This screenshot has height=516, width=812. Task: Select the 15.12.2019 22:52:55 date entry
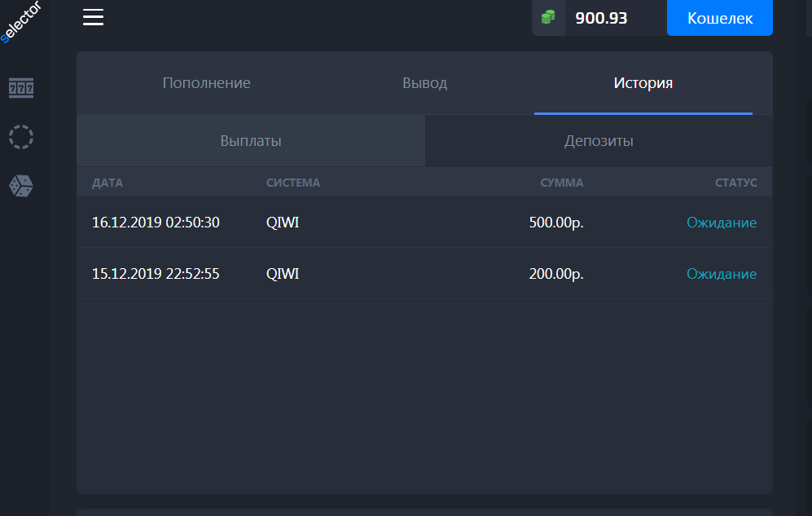point(156,274)
